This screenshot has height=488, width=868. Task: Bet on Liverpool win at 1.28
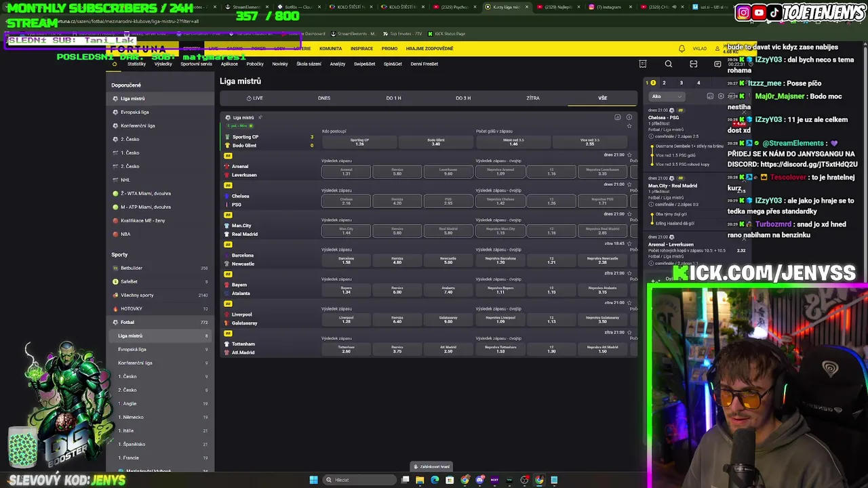click(346, 319)
